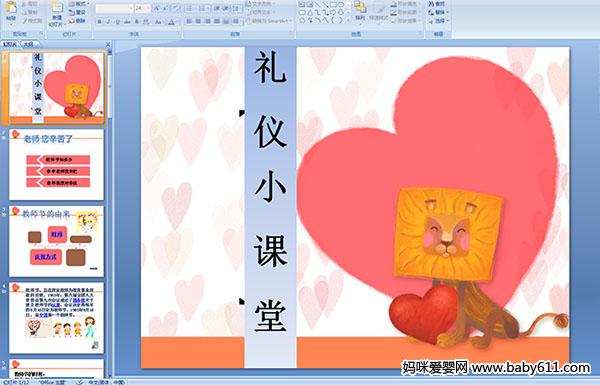Select the left brace shape in gallery
600x385 pixels.
(x=334, y=20)
